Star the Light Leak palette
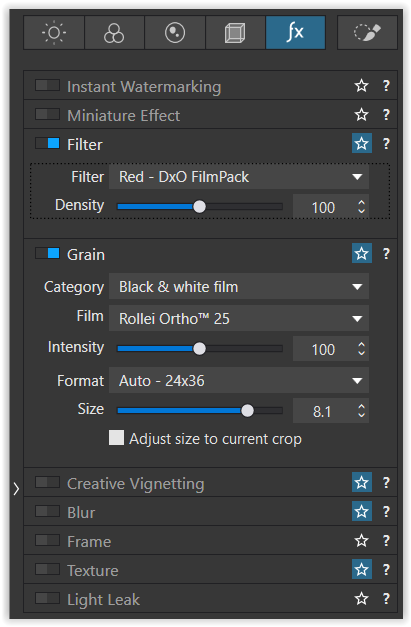The width and height of the screenshot is (411, 627). (361, 599)
